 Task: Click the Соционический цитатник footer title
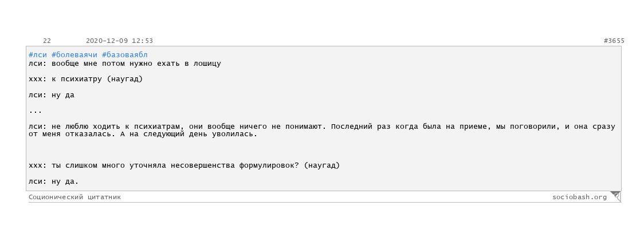click(x=74, y=197)
